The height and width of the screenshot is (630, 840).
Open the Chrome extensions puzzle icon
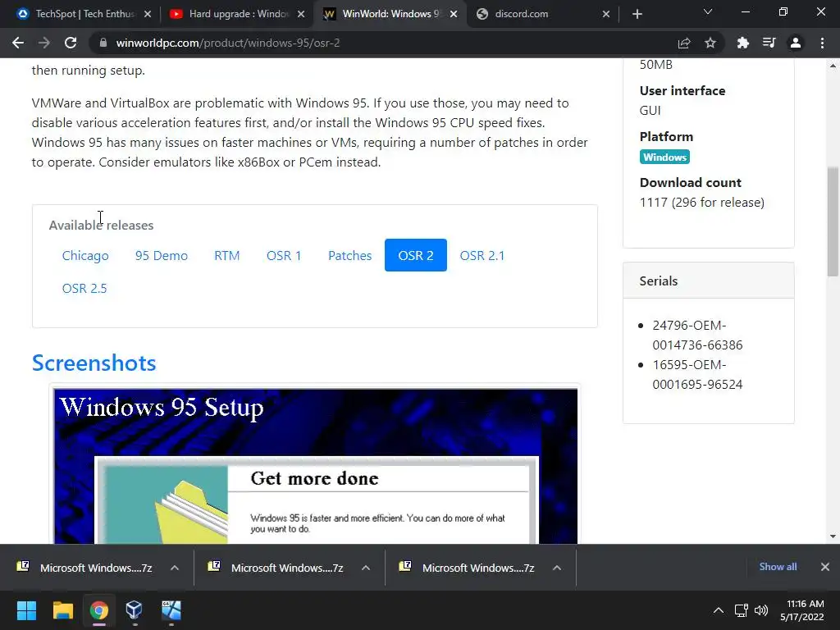tap(743, 43)
